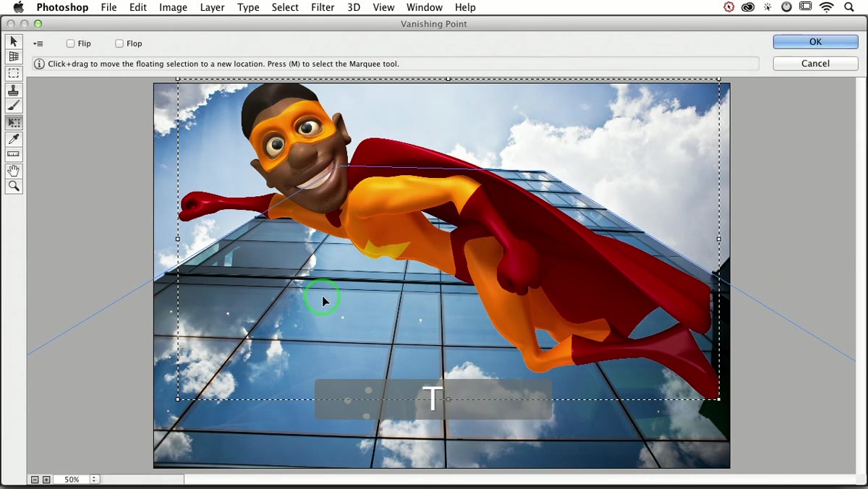The width and height of the screenshot is (868, 489).
Task: Open the Window menu
Action: pos(425,7)
